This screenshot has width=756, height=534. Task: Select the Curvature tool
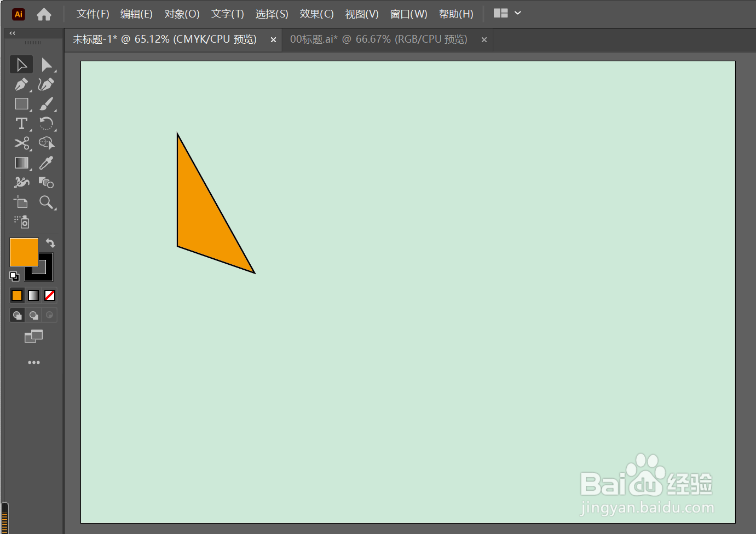coord(47,84)
